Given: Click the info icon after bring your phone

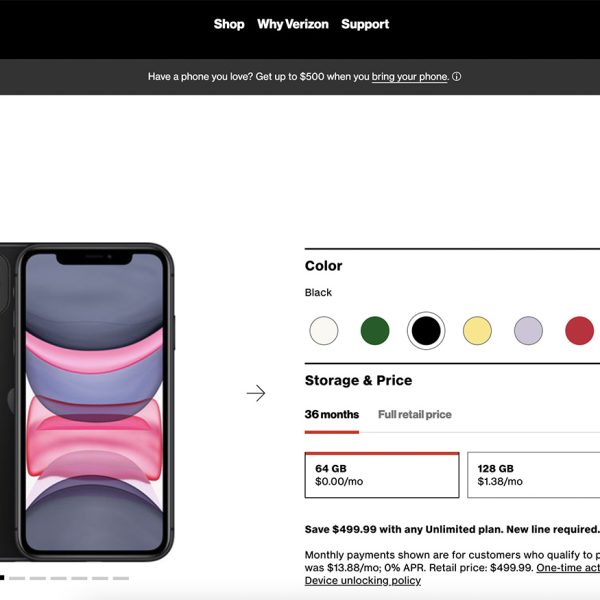Looking at the screenshot, I should point(456,77).
